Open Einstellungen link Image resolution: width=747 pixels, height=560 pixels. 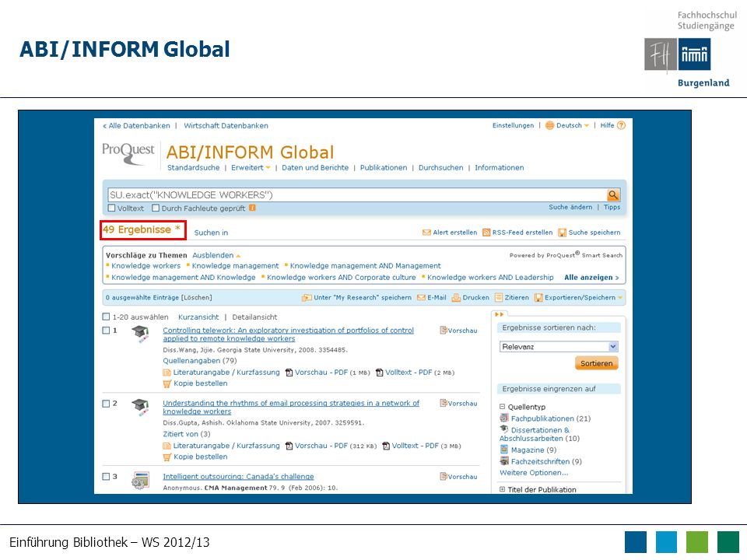point(513,126)
